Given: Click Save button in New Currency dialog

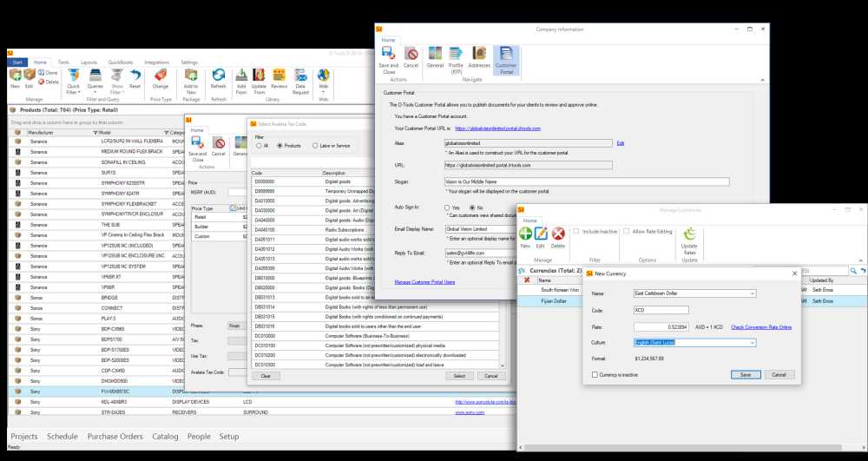Looking at the screenshot, I should coord(746,375).
